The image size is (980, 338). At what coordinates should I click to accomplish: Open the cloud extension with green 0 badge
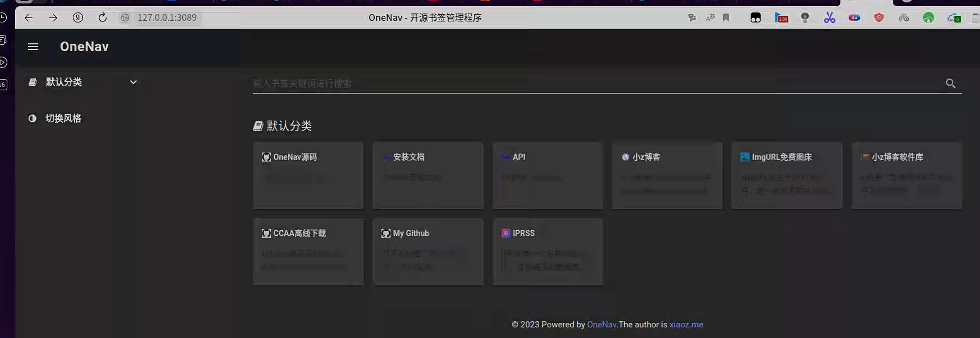tap(954, 18)
